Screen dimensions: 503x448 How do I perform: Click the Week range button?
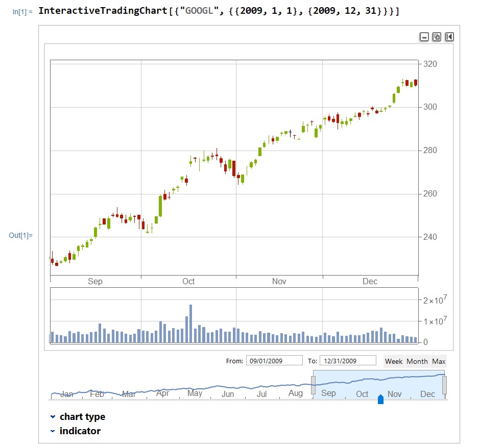(394, 361)
